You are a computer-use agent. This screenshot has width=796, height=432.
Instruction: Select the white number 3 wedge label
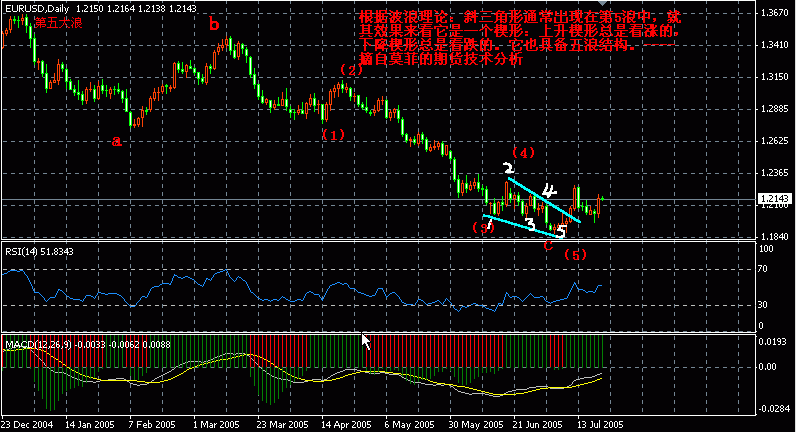pos(530,224)
